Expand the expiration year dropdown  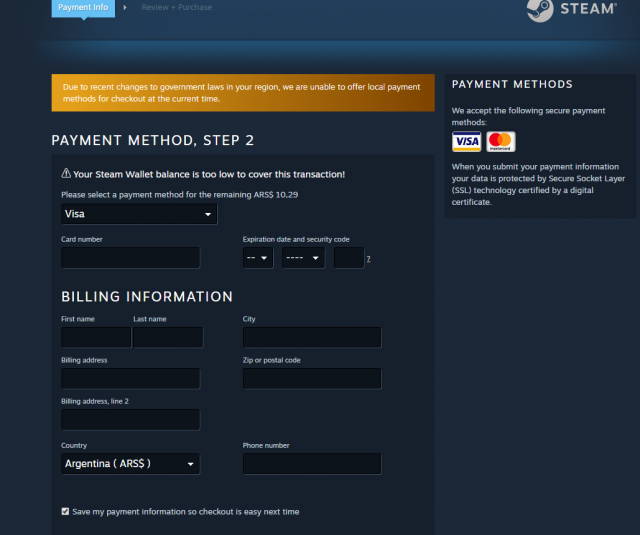[x=302, y=258]
